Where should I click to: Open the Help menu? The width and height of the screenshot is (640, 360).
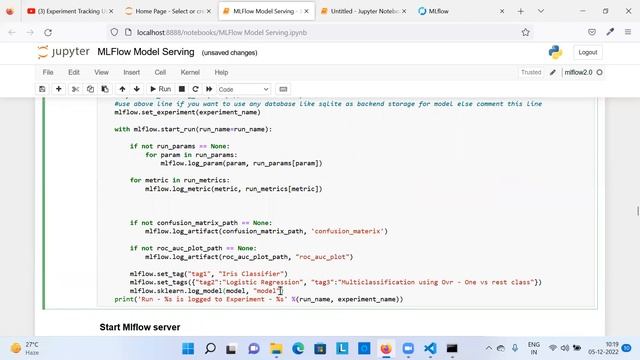pyautogui.click(x=221, y=72)
